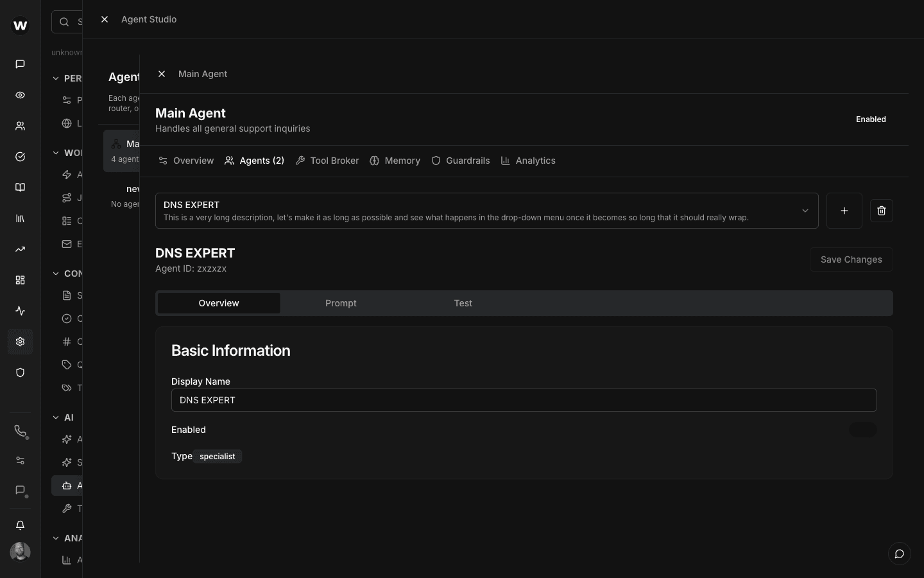The height and width of the screenshot is (578, 924).
Task: Click the phone icon in the left rail
Action: coord(20,432)
